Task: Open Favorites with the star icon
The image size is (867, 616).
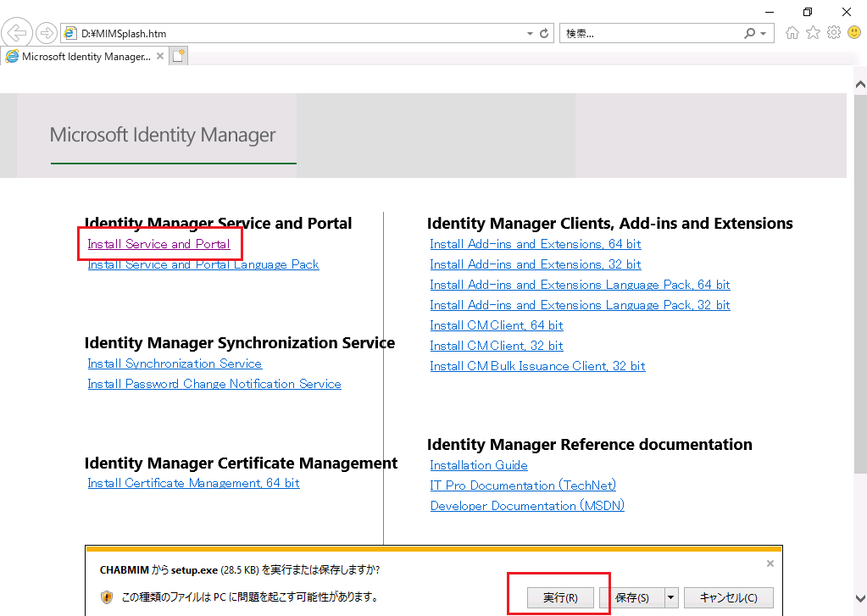Action: tap(813, 33)
